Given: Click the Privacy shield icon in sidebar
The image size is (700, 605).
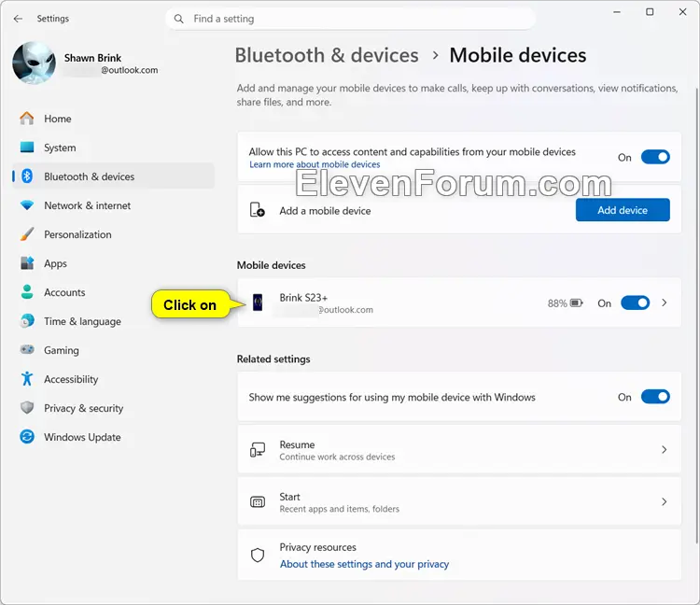Looking at the screenshot, I should [x=27, y=408].
